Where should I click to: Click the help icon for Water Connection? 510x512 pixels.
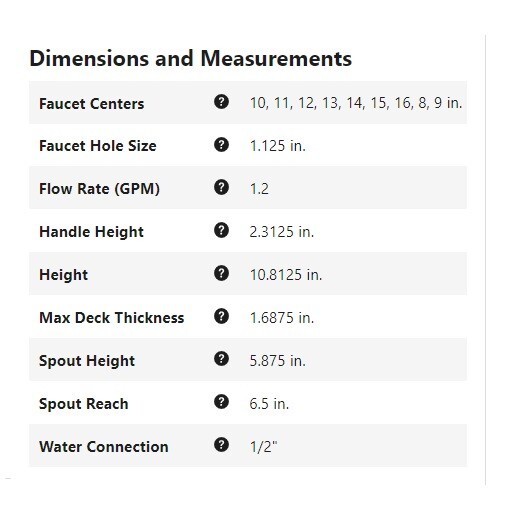click(x=221, y=445)
